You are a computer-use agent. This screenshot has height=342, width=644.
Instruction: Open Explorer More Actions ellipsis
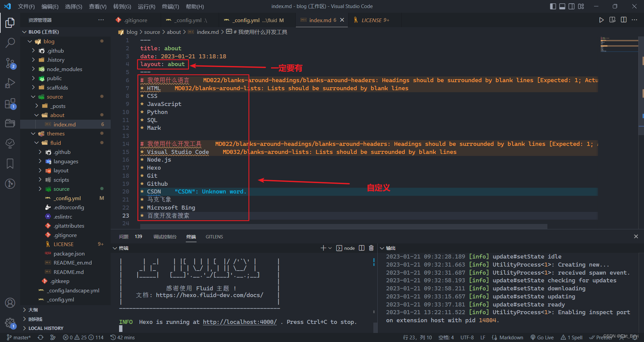click(x=101, y=20)
